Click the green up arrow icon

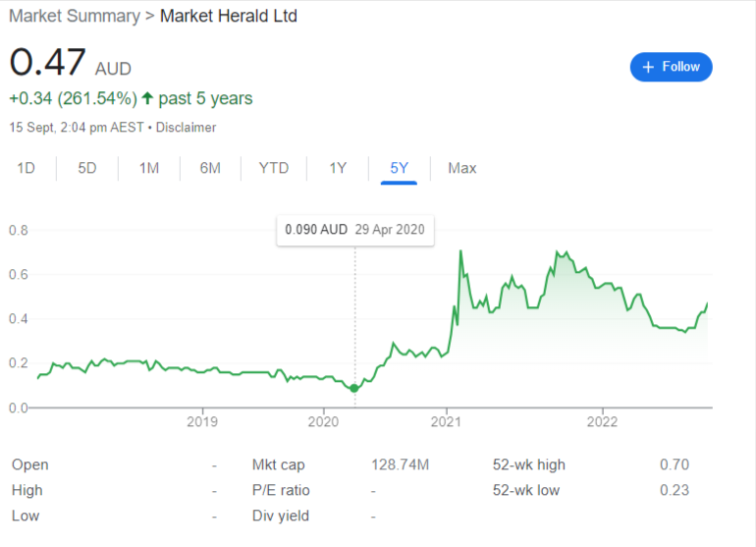147,98
